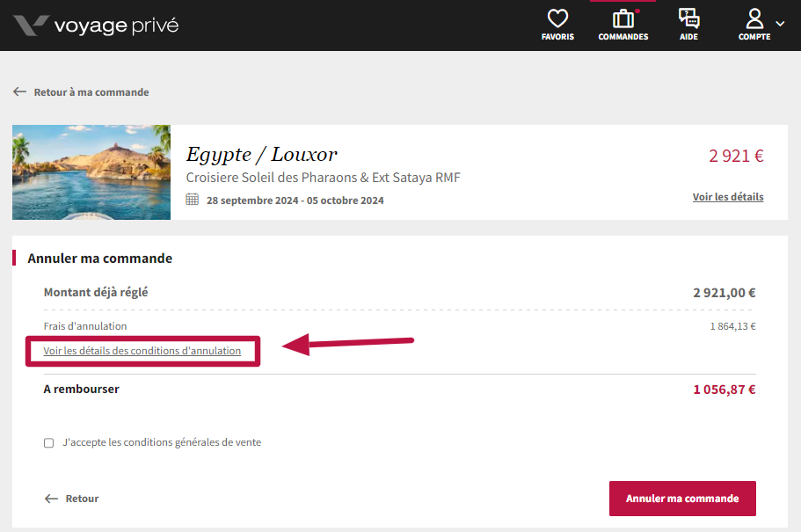Expand the Compte dropdown chevron

tap(780, 24)
